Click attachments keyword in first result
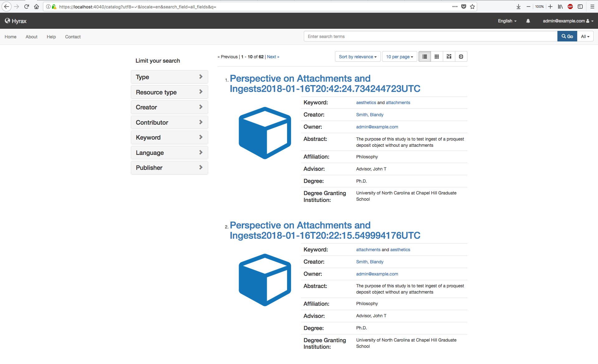Screen dimensions: 598x364 398,103
